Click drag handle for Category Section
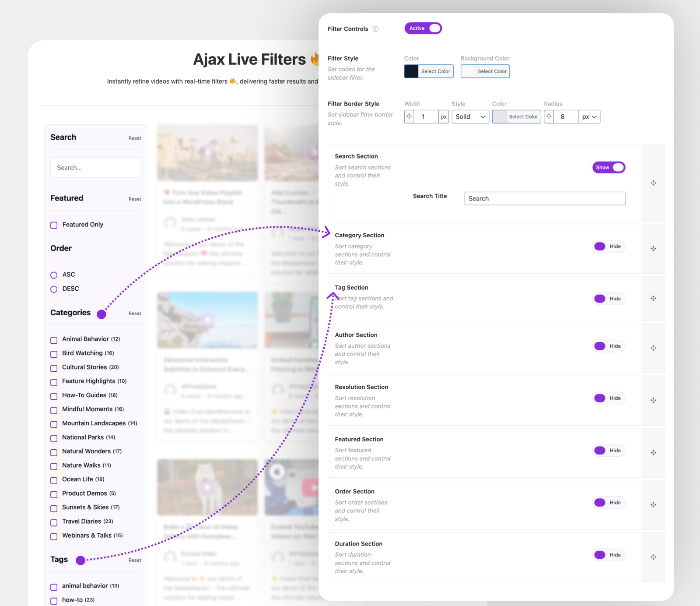The image size is (700, 606). click(653, 249)
